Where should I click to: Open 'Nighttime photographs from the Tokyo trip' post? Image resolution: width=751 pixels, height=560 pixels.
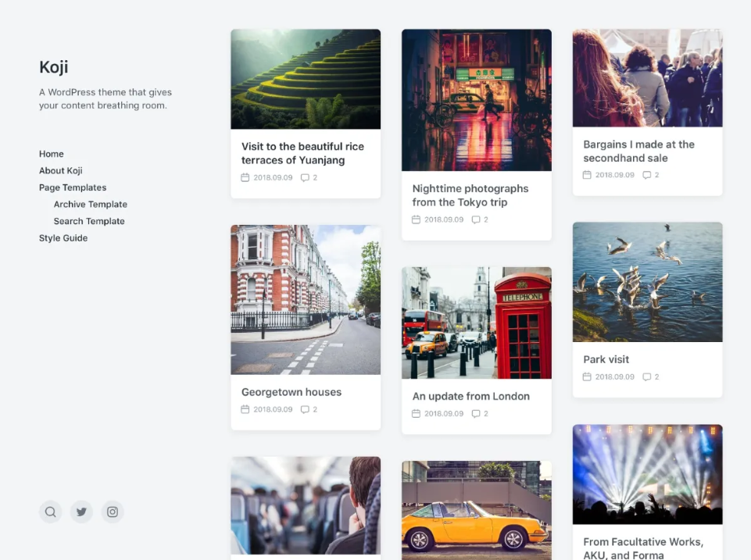[x=470, y=195]
